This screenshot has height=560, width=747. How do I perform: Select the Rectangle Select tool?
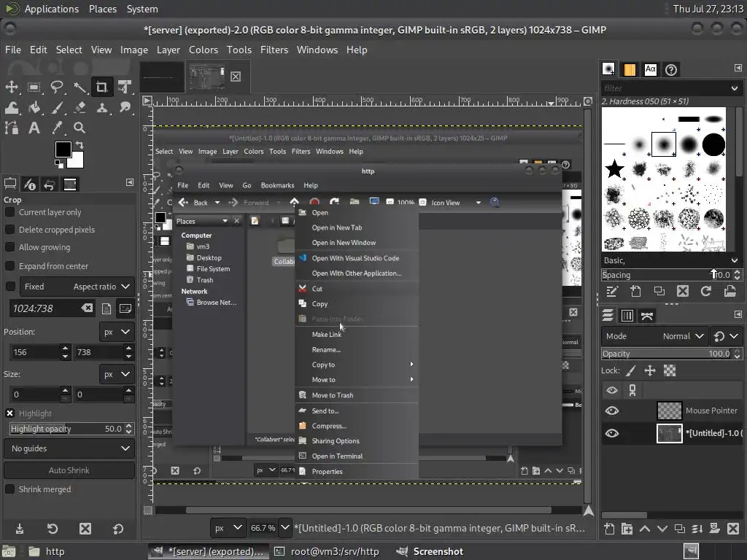click(34, 87)
